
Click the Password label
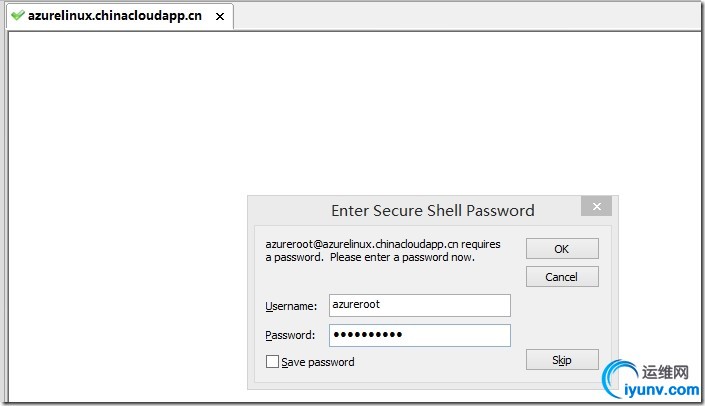(290, 336)
